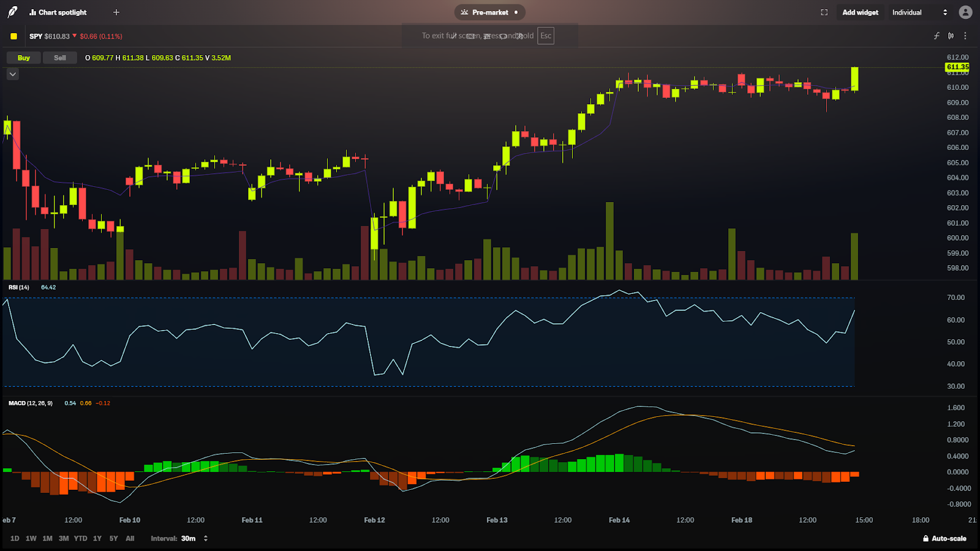The width and height of the screenshot is (980, 551).
Task: Click the Feb 18 date label
Action: pos(742,520)
